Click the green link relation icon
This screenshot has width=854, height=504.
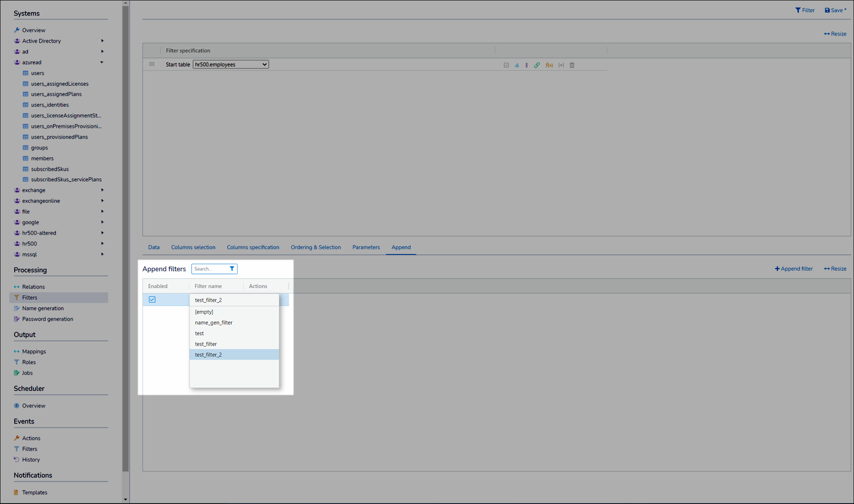(537, 65)
